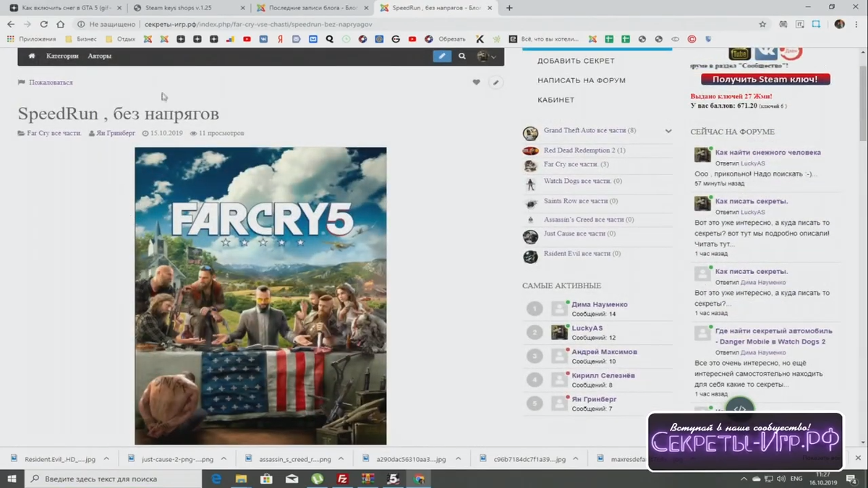The width and height of the screenshot is (868, 488).
Task: Open File Explorer from the taskbar
Action: (x=242, y=479)
